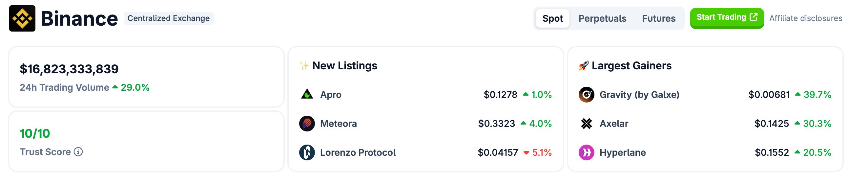Screen dimensions: 868x186
Task: Open the Hyperlane gainer name
Action: (622, 153)
